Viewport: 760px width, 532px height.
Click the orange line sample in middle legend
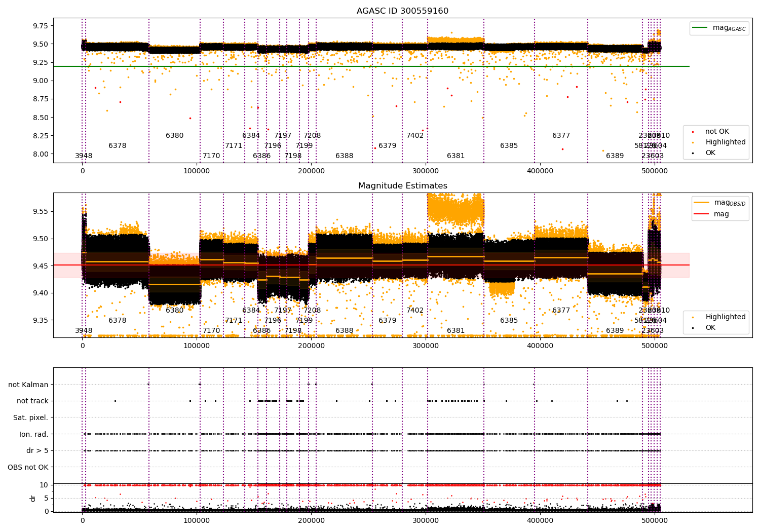pos(702,203)
